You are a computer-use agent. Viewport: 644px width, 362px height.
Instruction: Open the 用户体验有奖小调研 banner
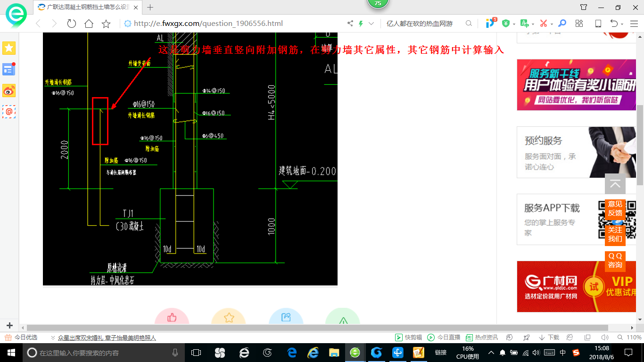[577, 85]
